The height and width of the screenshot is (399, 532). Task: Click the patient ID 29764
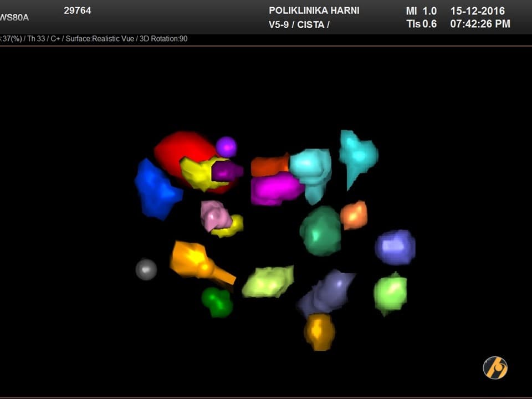click(x=78, y=11)
